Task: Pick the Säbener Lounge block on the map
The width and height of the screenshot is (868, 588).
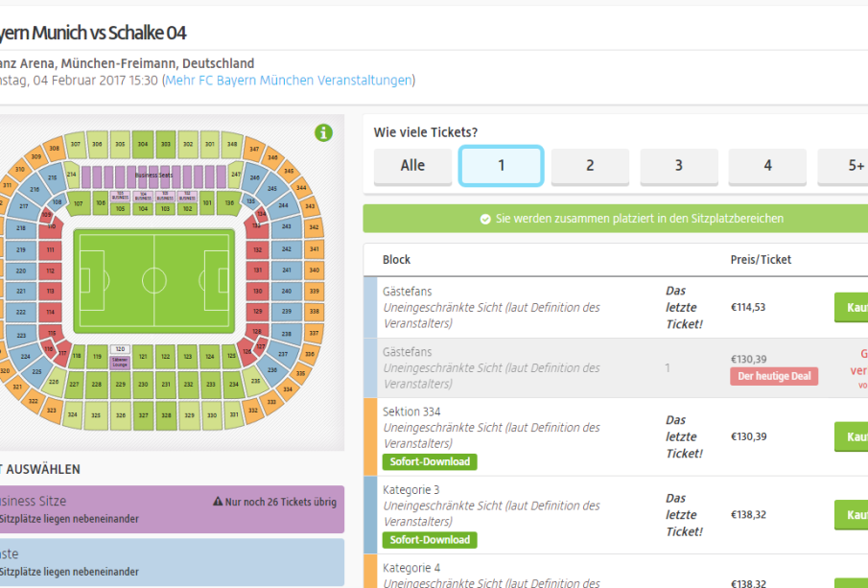Action: click(120, 362)
